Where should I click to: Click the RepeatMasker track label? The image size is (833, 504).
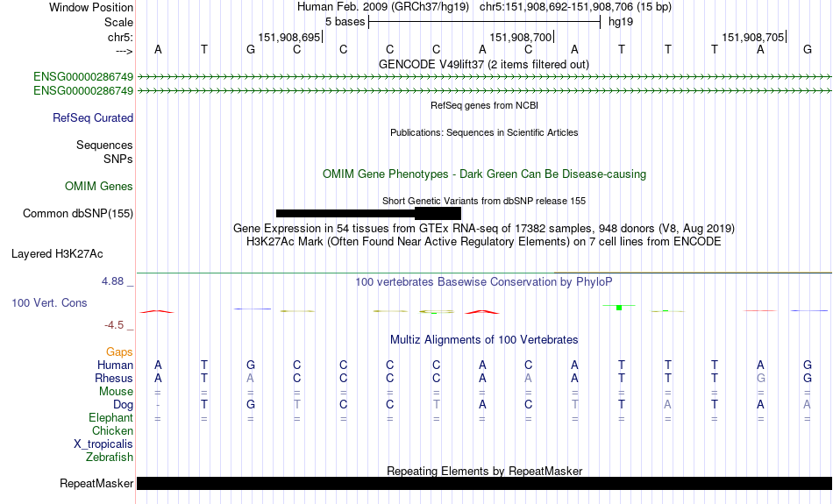pyautogui.click(x=96, y=483)
